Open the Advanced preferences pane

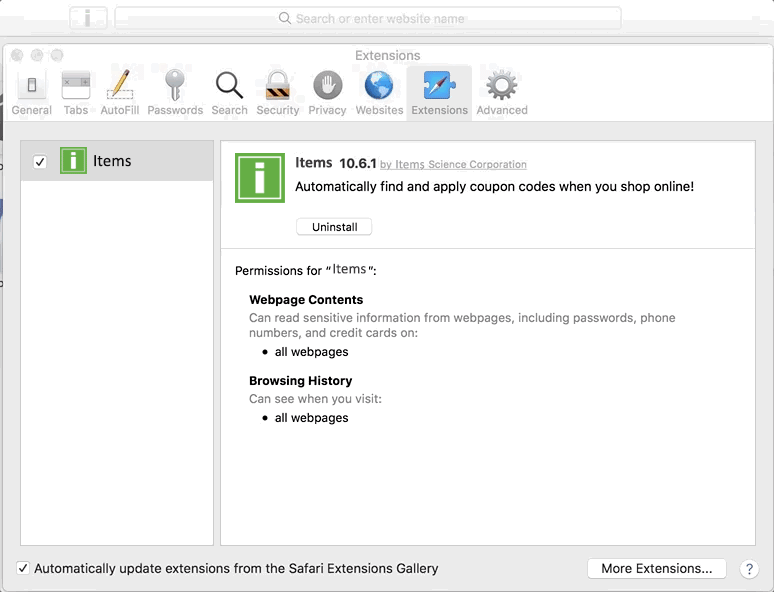point(502,93)
